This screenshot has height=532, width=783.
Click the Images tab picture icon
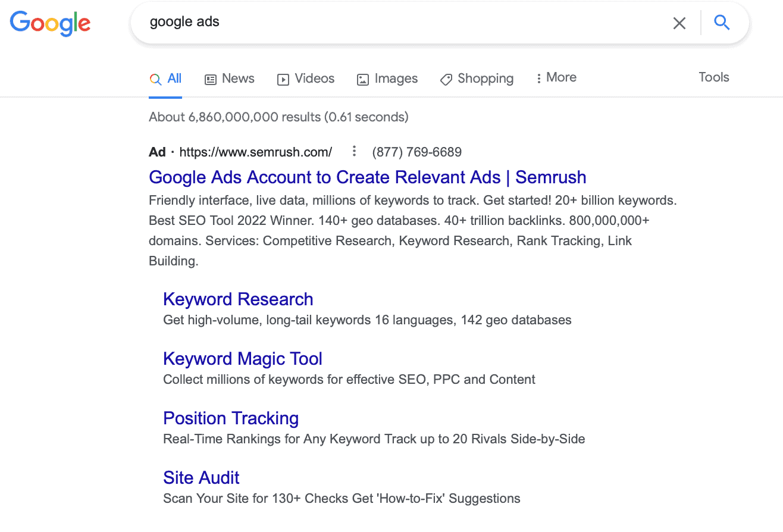point(362,79)
